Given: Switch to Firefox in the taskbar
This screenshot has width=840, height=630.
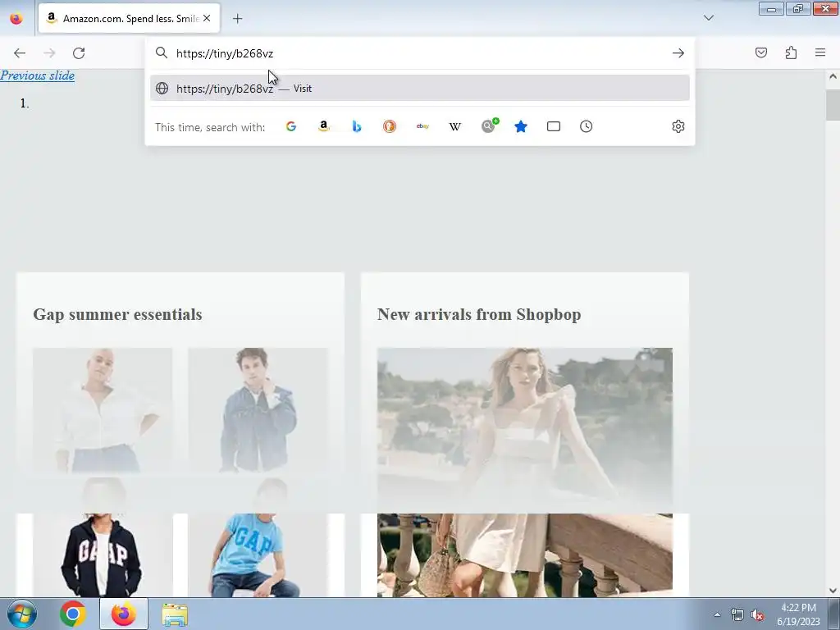Looking at the screenshot, I should coord(124,614).
